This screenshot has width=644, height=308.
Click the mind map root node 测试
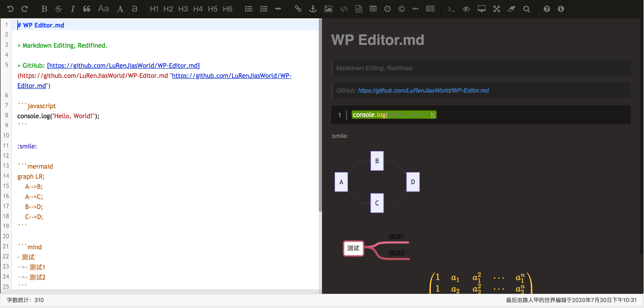(x=353, y=248)
